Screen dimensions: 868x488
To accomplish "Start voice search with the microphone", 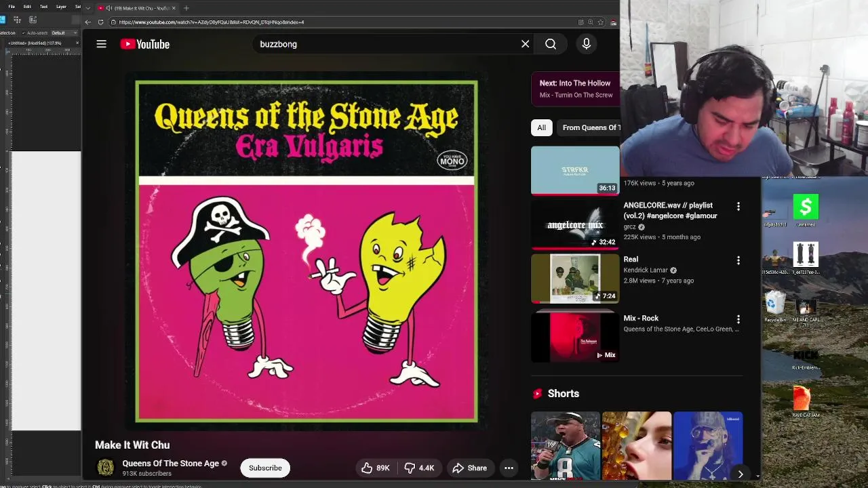I will tap(587, 44).
